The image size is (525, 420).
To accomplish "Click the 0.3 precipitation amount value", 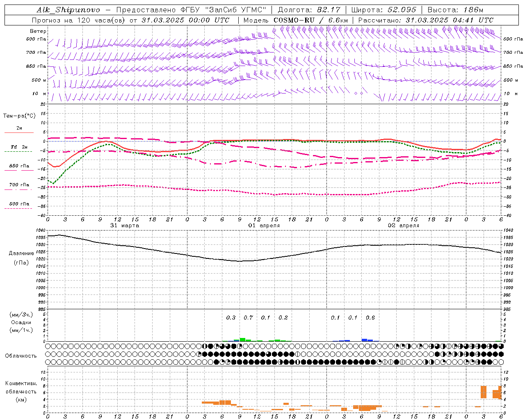I will point(231,317).
